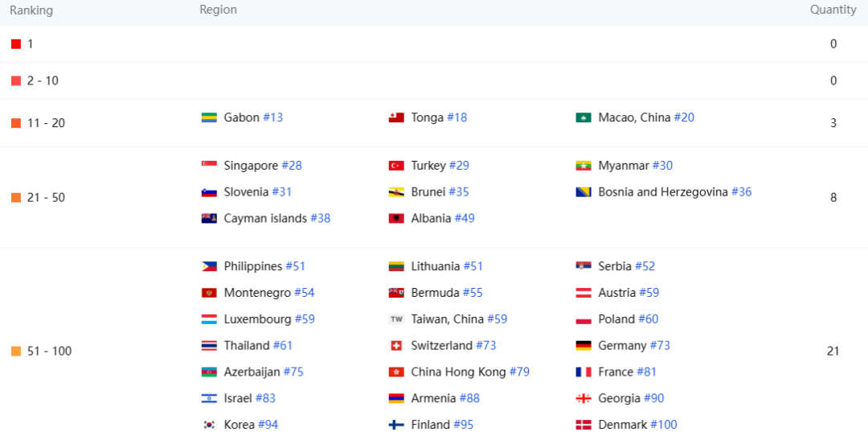Screen dimensions: 868x440
Task: Click the Gabon flag icon
Action: click(209, 117)
